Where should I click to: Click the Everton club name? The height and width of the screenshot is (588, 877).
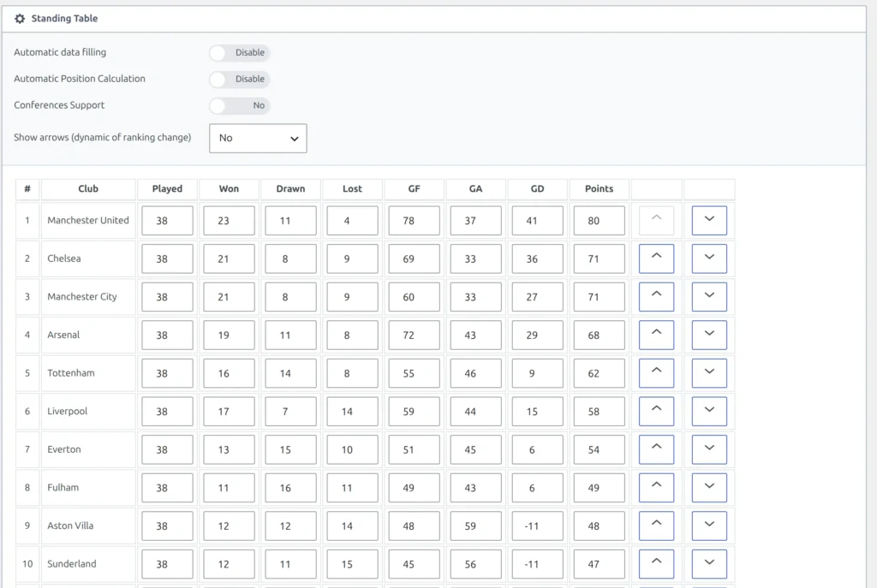63,449
